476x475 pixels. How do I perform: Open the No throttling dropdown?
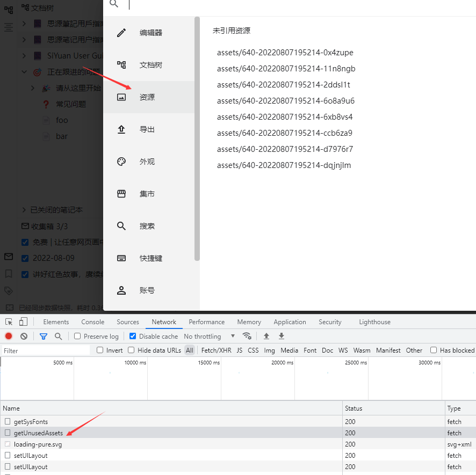(x=210, y=337)
